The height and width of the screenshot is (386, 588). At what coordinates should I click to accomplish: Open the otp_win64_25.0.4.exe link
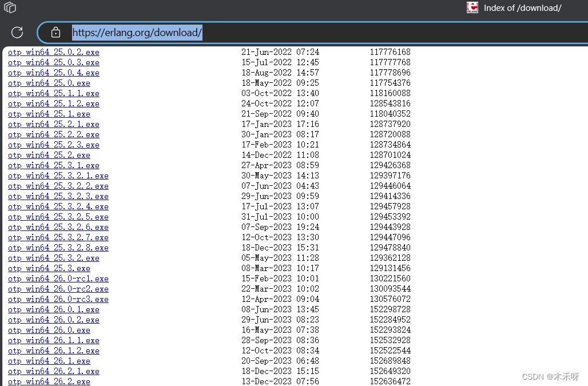pos(54,73)
